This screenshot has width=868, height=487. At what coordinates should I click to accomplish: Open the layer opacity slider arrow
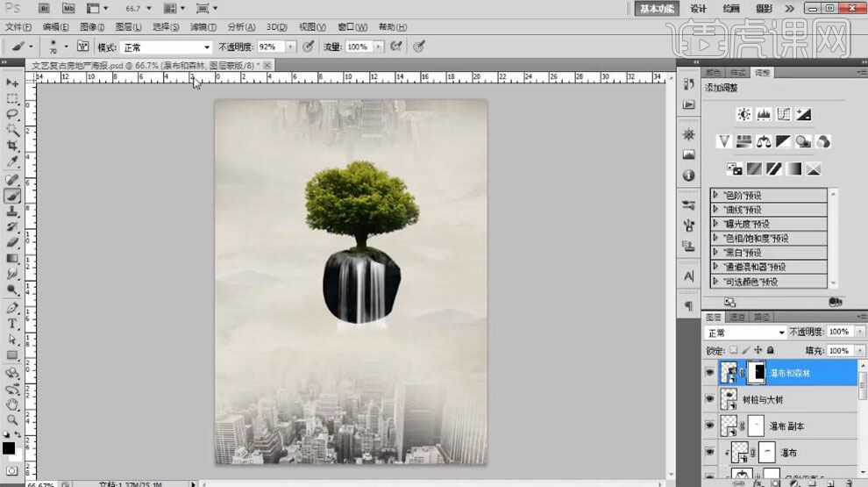coord(860,332)
